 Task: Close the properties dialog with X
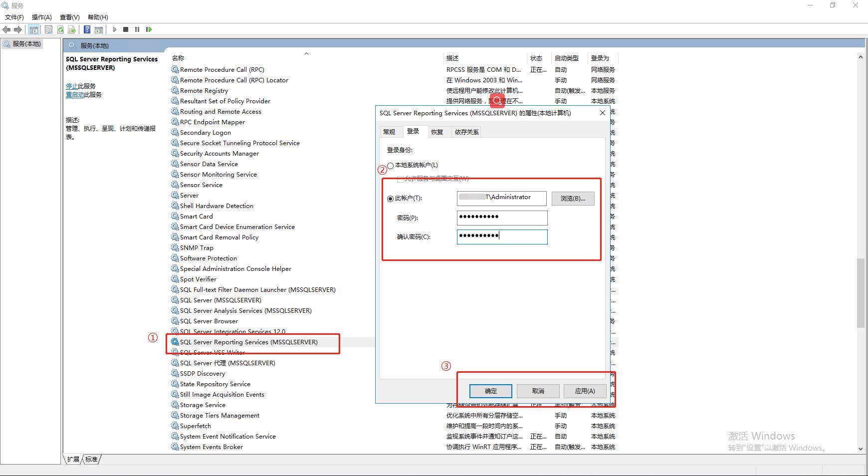tap(602, 113)
